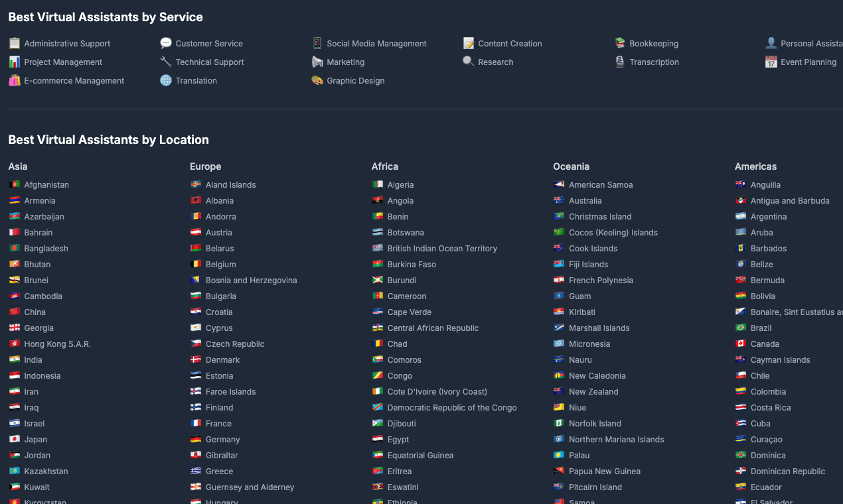843x504 pixels.
Task: Click the shopping bags icon for E-commerce Management
Action: (x=15, y=80)
